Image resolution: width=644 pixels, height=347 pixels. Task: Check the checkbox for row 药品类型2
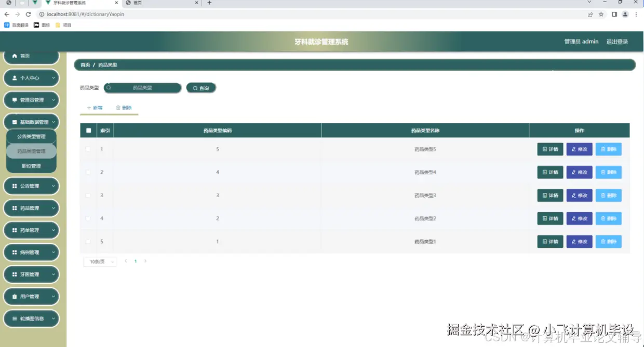click(88, 218)
